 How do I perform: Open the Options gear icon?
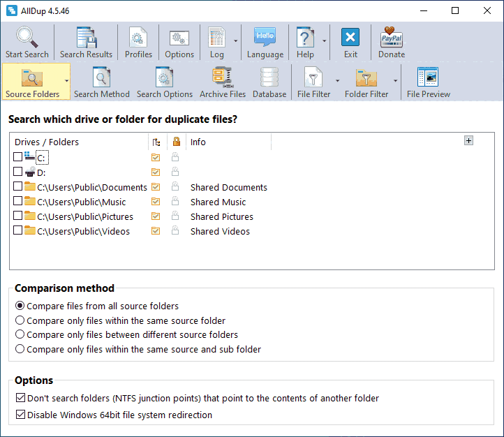click(179, 38)
